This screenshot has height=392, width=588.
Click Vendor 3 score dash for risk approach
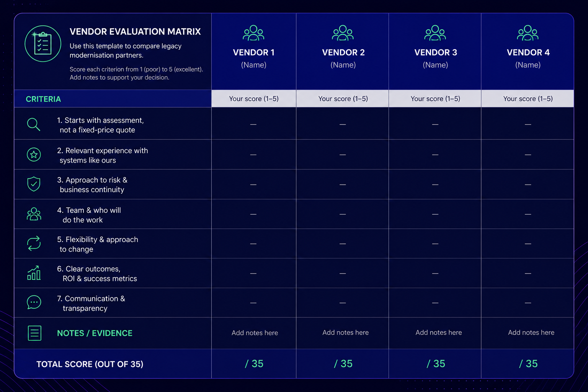[435, 185]
